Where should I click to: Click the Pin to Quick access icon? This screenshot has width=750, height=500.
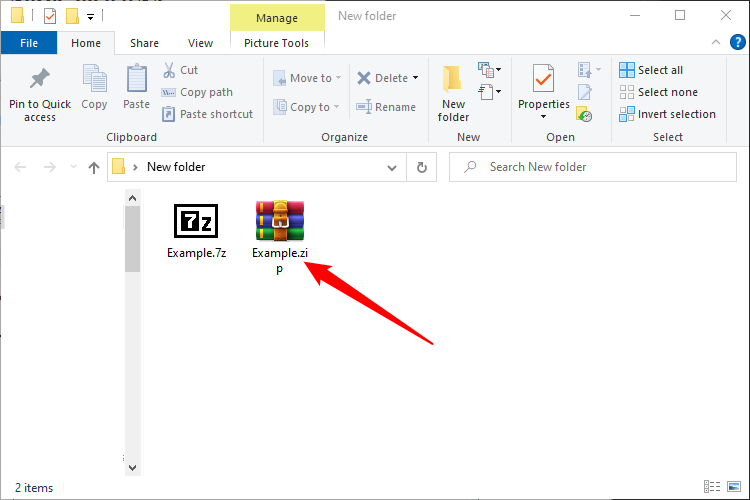pyautogui.click(x=40, y=78)
